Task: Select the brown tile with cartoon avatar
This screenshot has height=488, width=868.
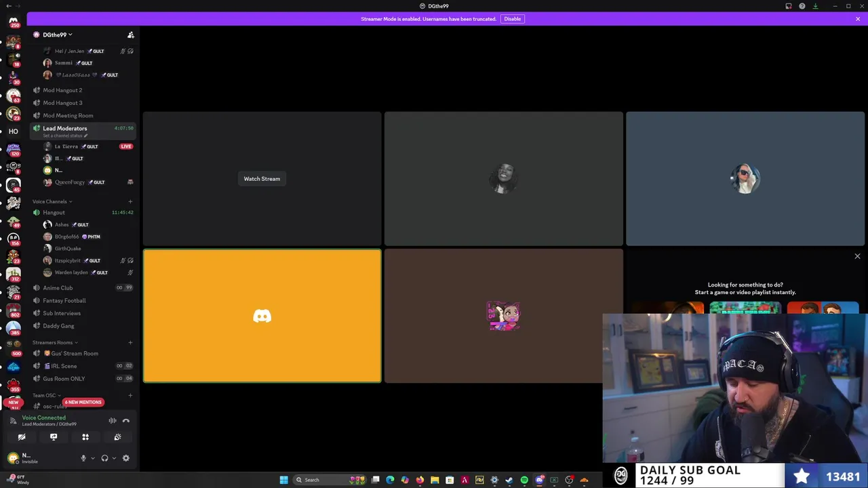Action: pos(503,316)
